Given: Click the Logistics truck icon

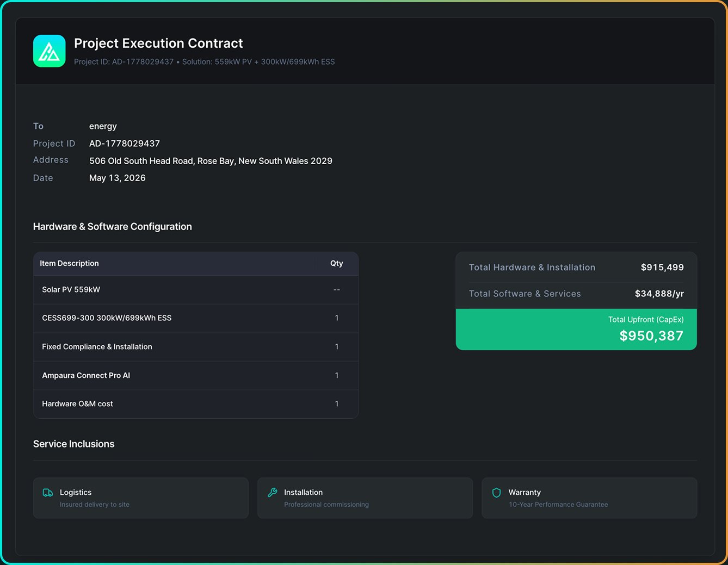Looking at the screenshot, I should 48,493.
